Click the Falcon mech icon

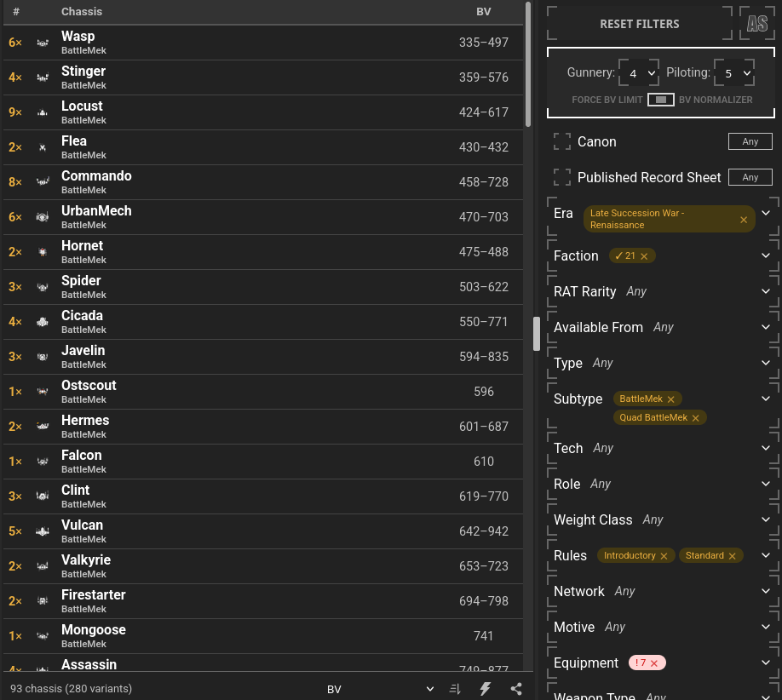click(43, 462)
